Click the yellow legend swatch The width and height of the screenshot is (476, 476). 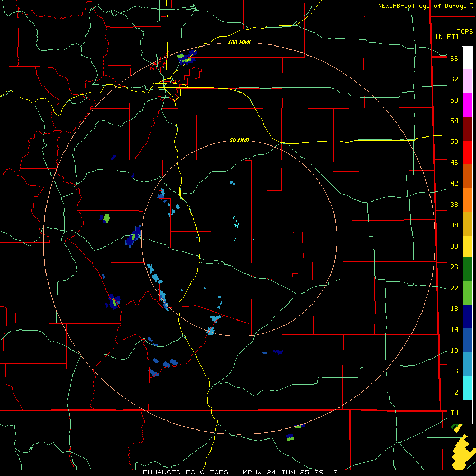(467, 246)
